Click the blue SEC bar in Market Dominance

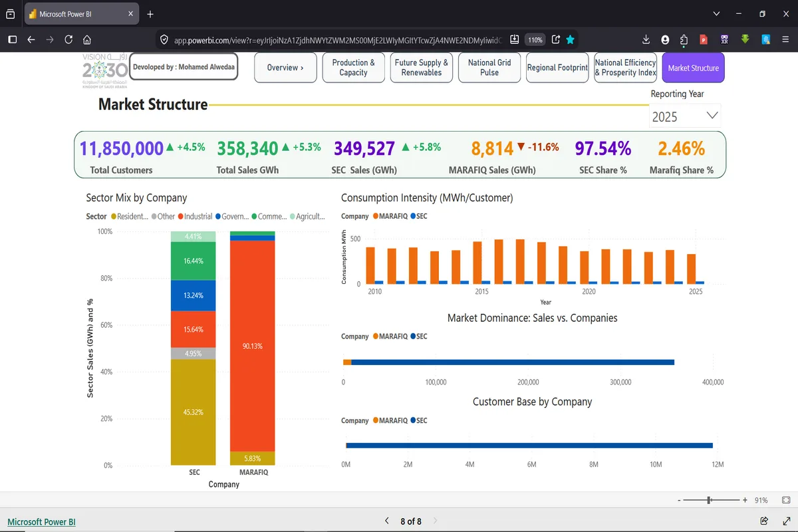(x=513, y=362)
